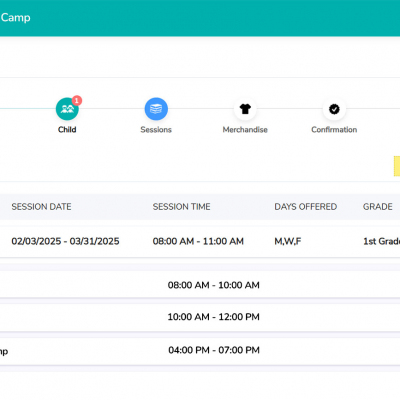Click the GRADE column header

click(377, 207)
